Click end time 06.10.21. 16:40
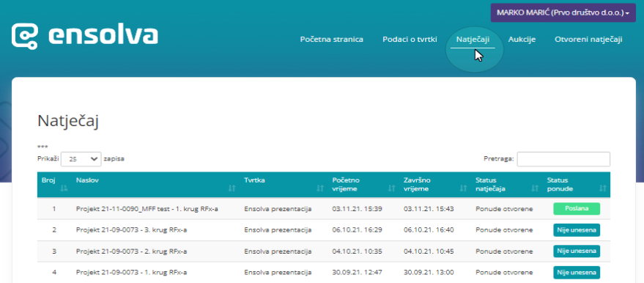 (x=429, y=230)
